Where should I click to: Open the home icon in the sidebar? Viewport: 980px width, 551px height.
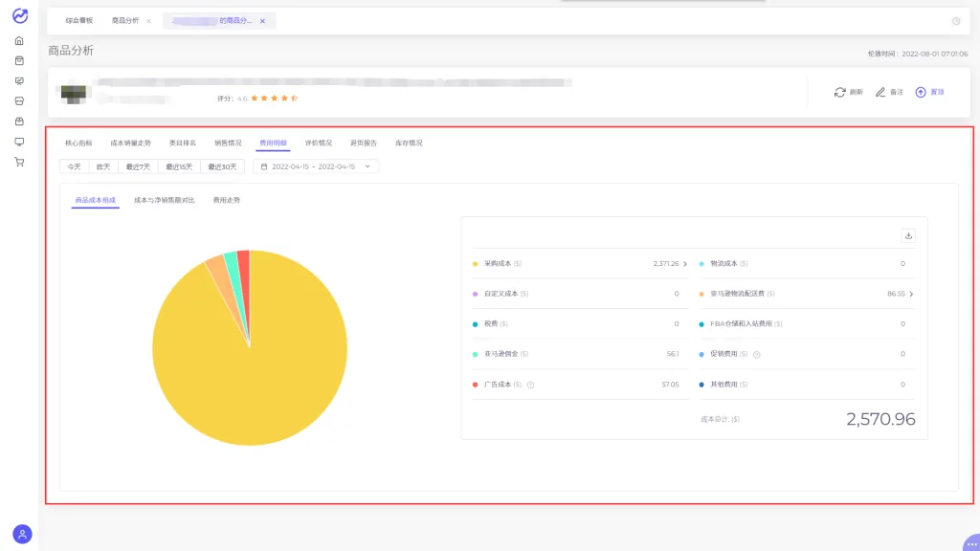click(x=19, y=40)
